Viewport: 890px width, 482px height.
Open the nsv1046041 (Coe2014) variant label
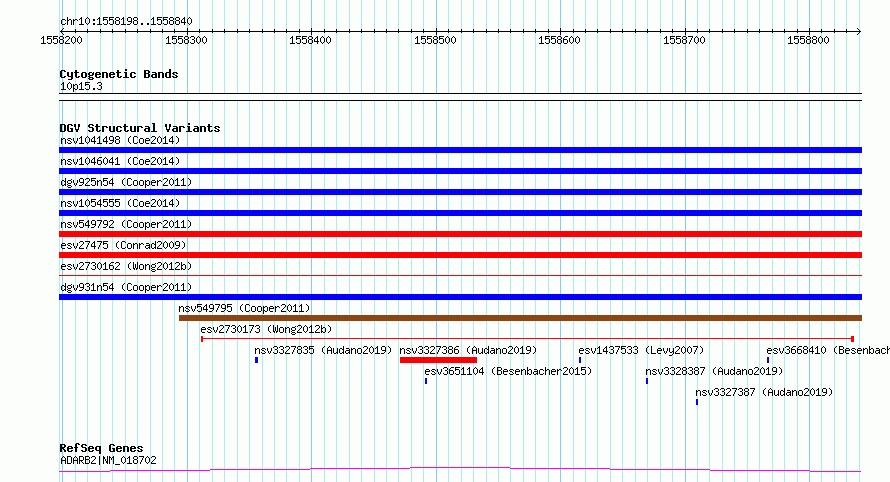tap(120, 161)
